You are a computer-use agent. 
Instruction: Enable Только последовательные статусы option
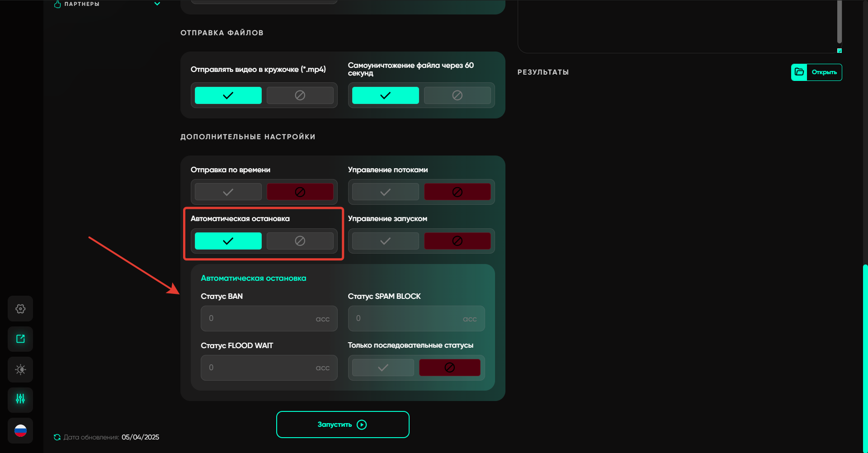click(383, 368)
